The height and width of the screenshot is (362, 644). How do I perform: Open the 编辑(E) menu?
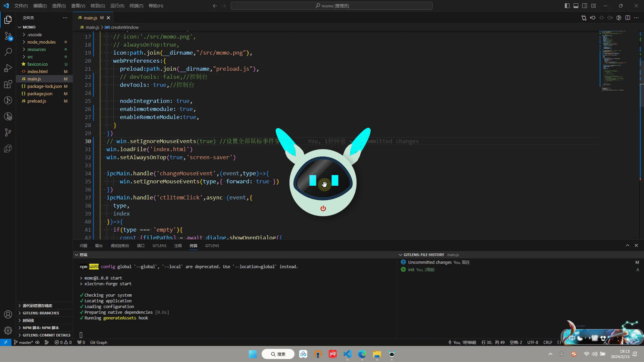pos(40,6)
